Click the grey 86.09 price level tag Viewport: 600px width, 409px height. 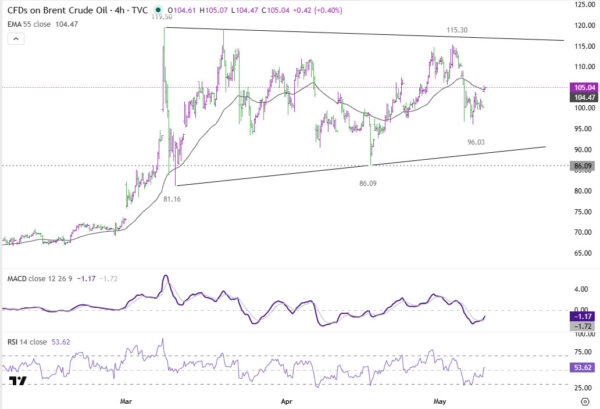click(584, 166)
